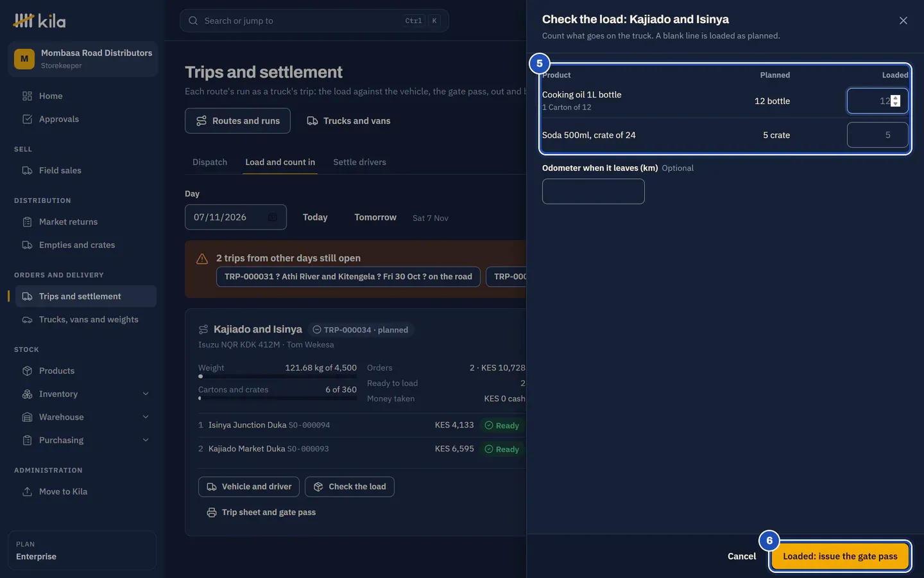Click the Check the load button

pyautogui.click(x=350, y=487)
